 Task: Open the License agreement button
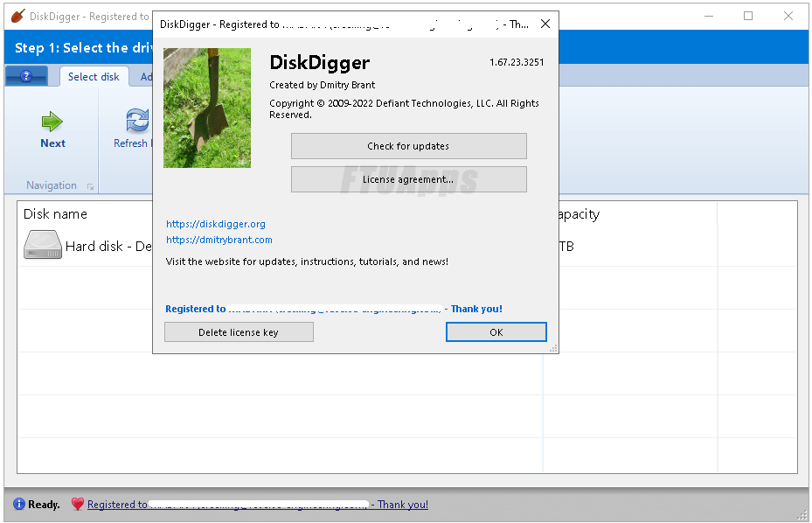tap(408, 179)
